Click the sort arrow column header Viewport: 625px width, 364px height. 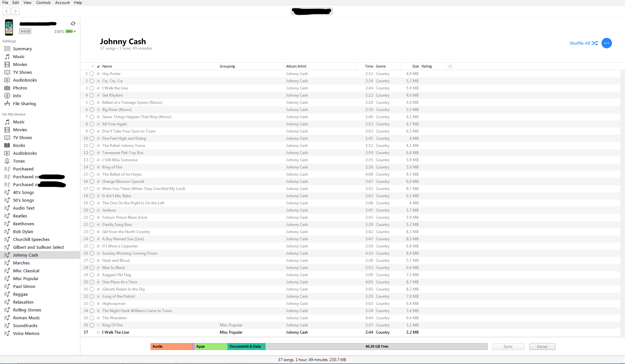tap(93, 66)
